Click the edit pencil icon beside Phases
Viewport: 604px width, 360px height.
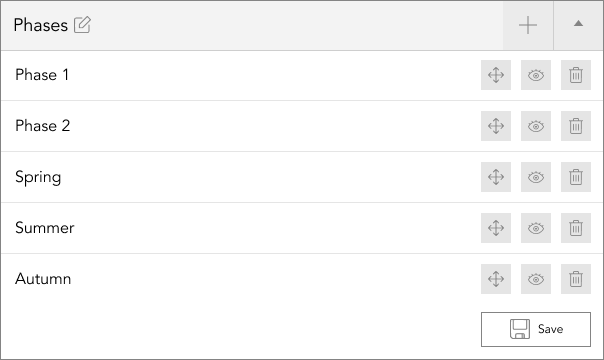click(82, 25)
